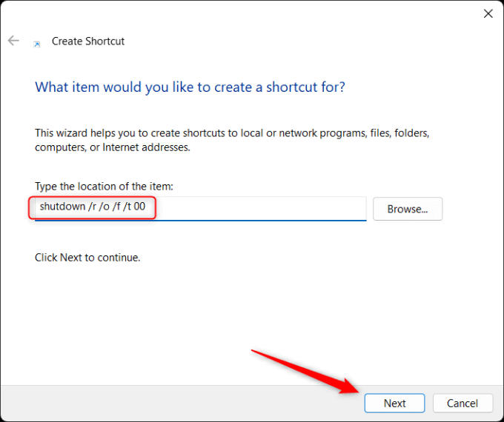The height and width of the screenshot is (422, 504).
Task: Click the "What item would you like" heading
Action: tap(190, 87)
